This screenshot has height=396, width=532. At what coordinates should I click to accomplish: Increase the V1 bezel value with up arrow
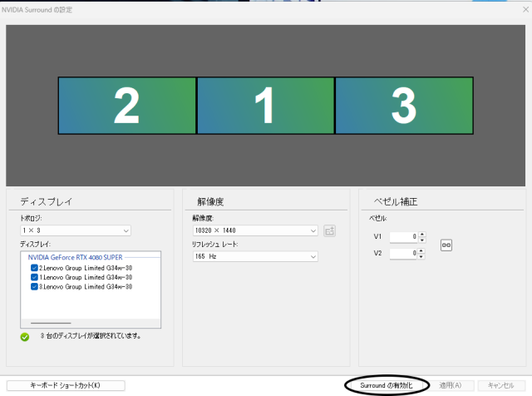pyautogui.click(x=422, y=234)
